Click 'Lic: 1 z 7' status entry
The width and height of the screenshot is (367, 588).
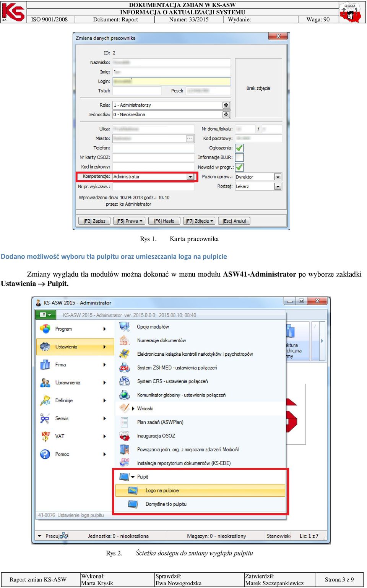pyautogui.click(x=309, y=536)
